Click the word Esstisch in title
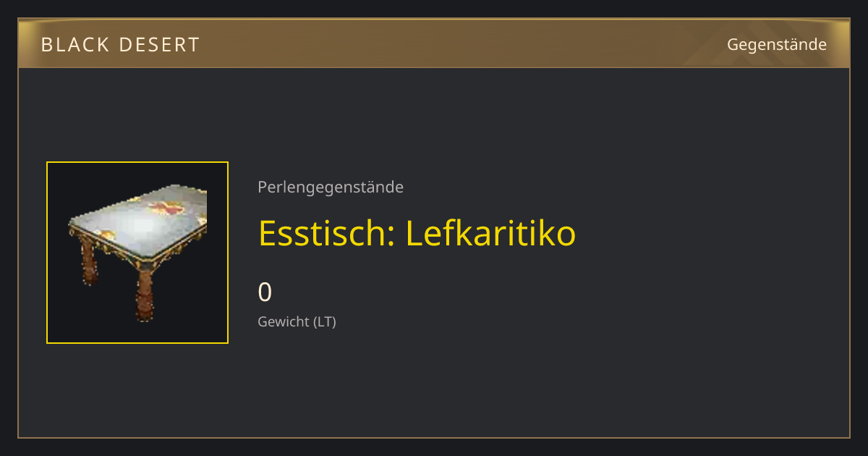868x456 pixels. point(325,233)
